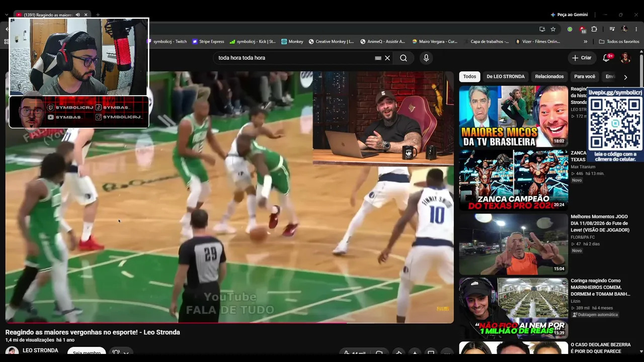Open Chrome media controls icon

tap(612, 29)
